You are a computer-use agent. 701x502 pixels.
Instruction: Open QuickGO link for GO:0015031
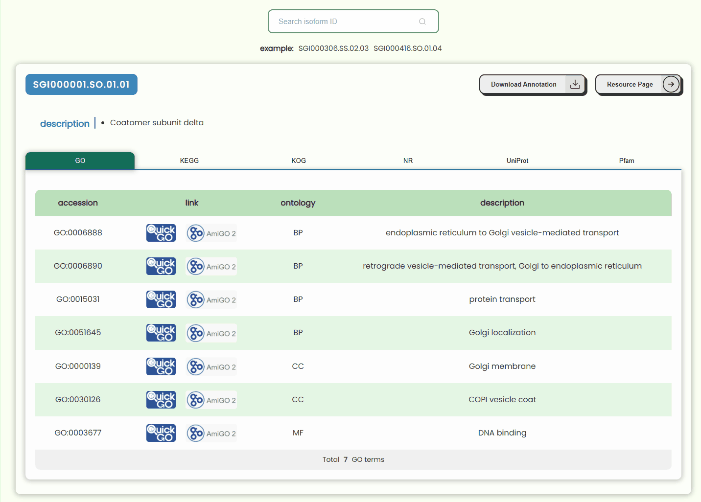[161, 300]
